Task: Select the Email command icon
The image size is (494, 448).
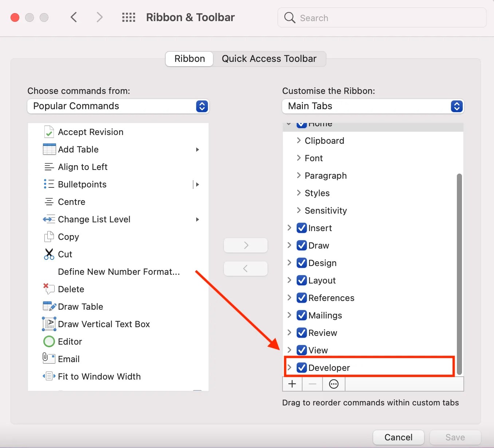Action: click(49, 358)
